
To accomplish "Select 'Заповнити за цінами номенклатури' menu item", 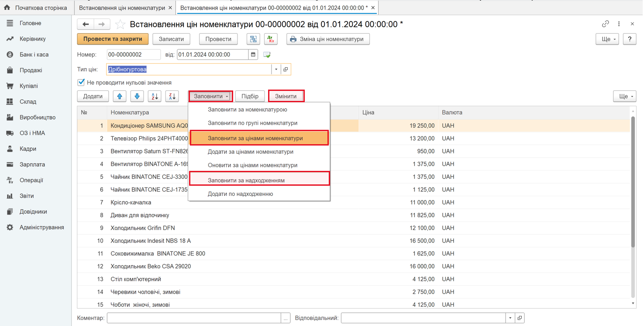I will (255, 138).
